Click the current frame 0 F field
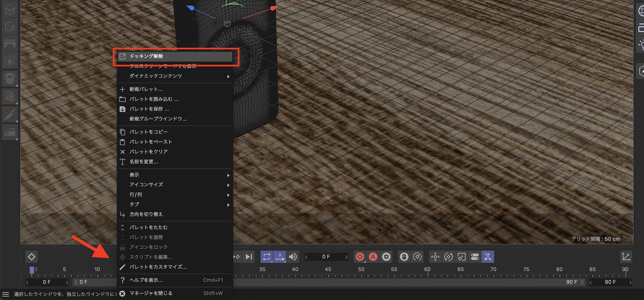This screenshot has height=300, width=644. click(x=326, y=257)
